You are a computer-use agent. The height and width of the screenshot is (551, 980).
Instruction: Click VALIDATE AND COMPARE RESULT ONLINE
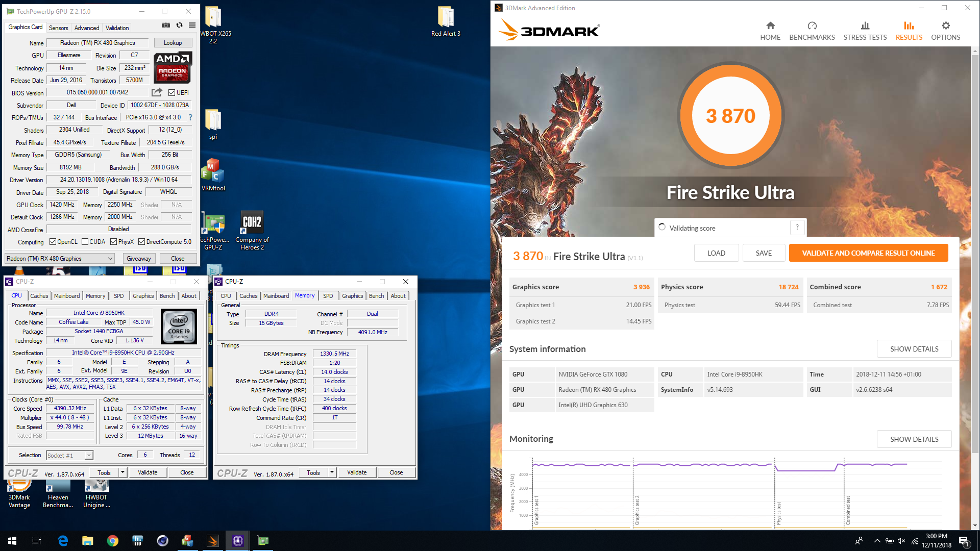[x=868, y=253]
